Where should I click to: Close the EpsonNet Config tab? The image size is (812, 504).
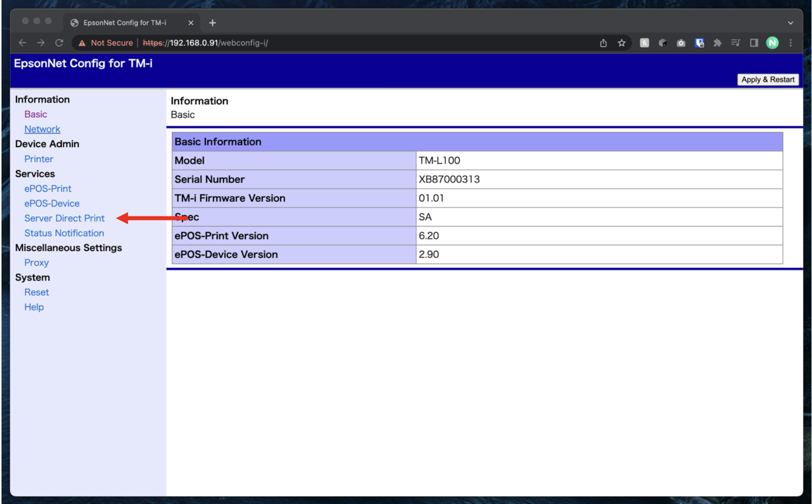click(191, 23)
